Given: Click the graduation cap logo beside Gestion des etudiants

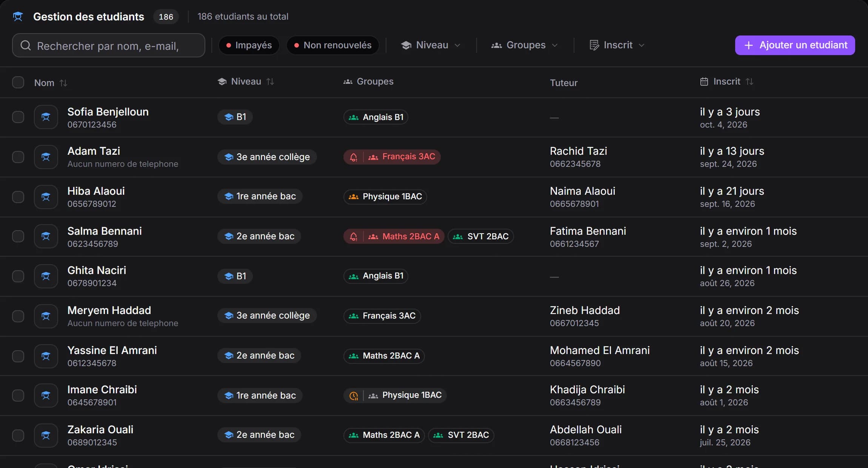Looking at the screenshot, I should (x=18, y=17).
